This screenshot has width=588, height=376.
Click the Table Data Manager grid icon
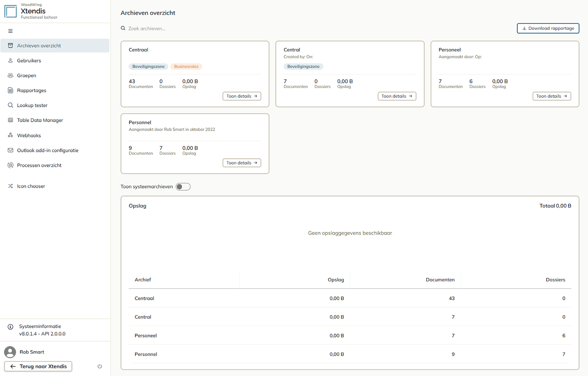pos(11,120)
